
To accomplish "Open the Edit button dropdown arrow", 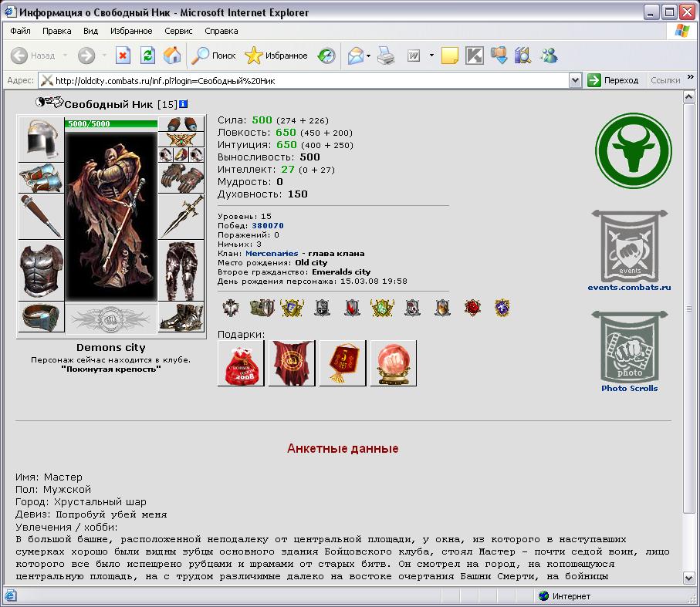I will click(431, 56).
